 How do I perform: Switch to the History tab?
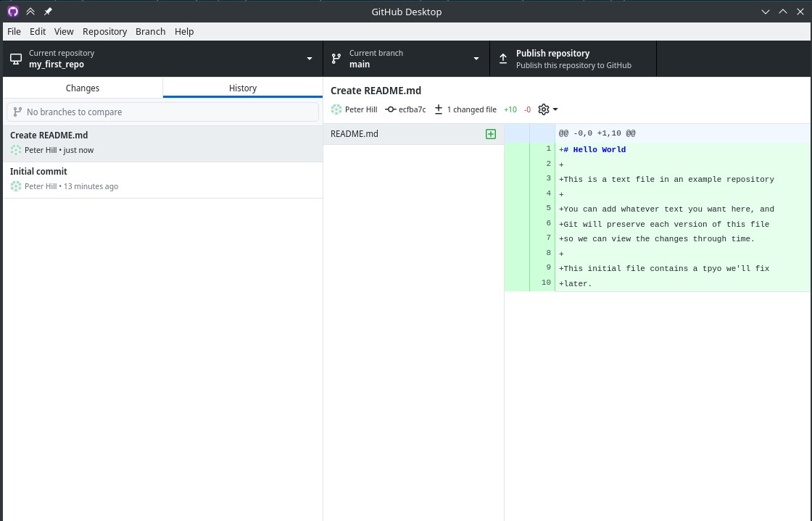tap(243, 88)
